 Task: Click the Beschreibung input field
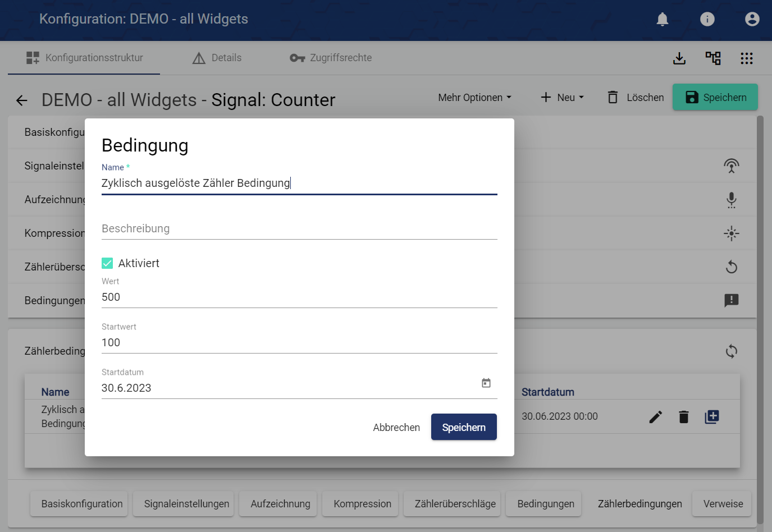[x=299, y=229]
